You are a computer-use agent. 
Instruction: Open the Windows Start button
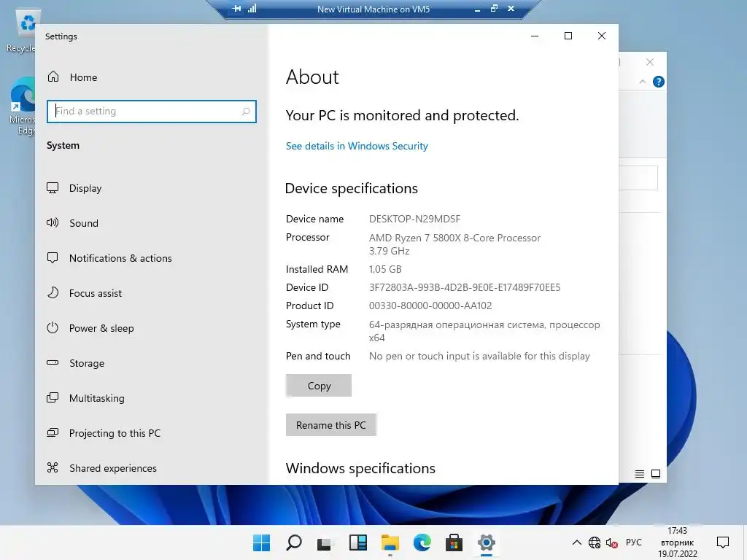click(x=261, y=542)
